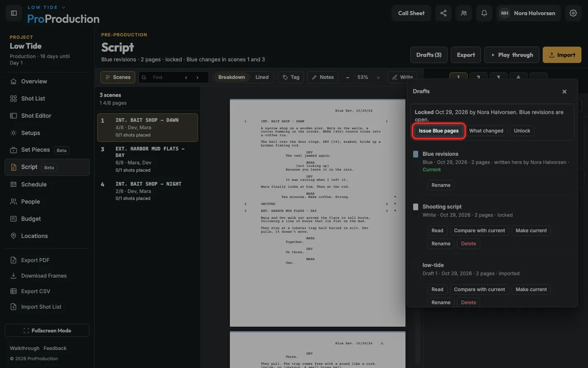Switch to Lined view
This screenshot has height=368, width=588.
262,77
